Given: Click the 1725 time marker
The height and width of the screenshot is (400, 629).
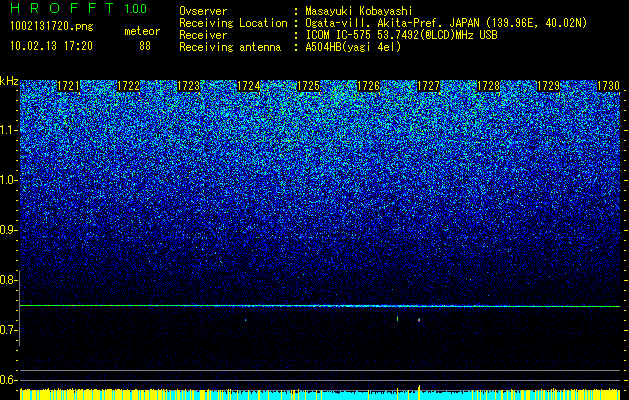Looking at the screenshot, I should [308, 86].
